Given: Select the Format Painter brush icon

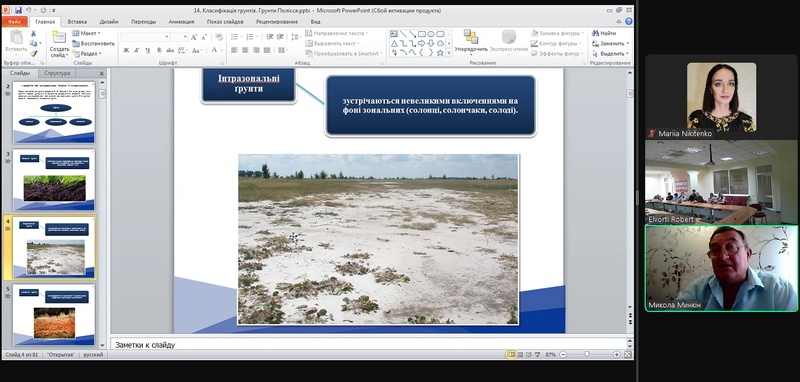Looking at the screenshot, I should click(x=34, y=54).
